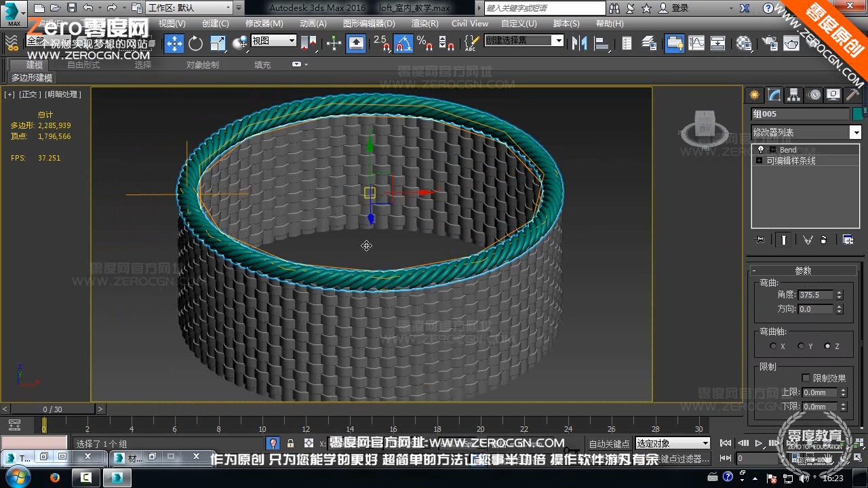The height and width of the screenshot is (488, 868).
Task: Click the Redo arrow icon
Action: coord(112,8)
